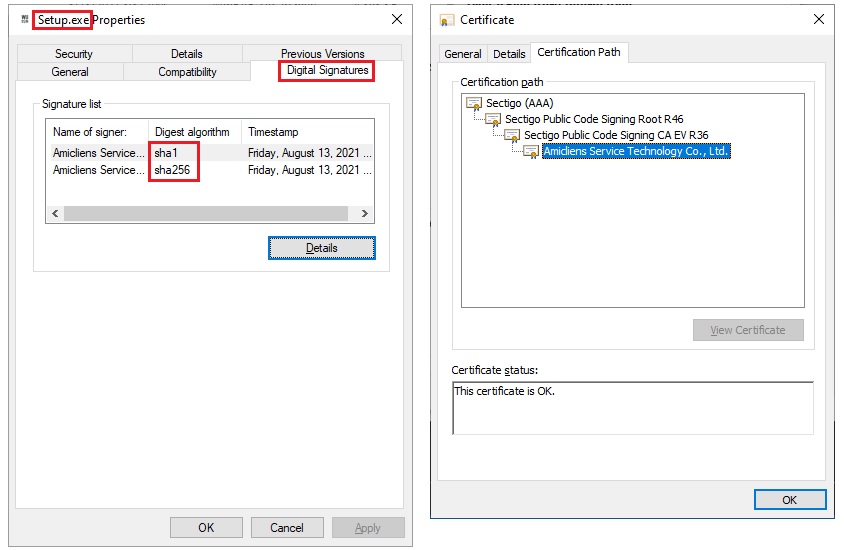Click Cancel in the Properties dialog
The width and height of the screenshot is (844, 550).
tap(287, 527)
